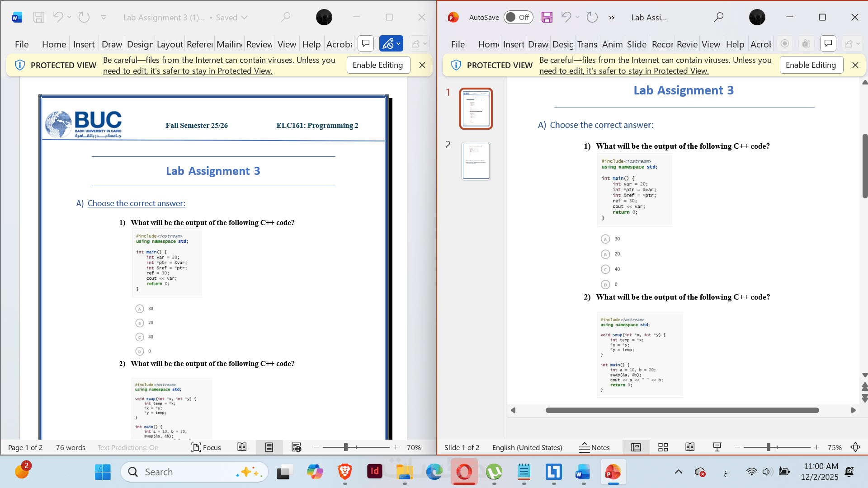The width and height of the screenshot is (868, 488).
Task: Expand more Quick Access commands in PowerPoint
Action: click(612, 18)
